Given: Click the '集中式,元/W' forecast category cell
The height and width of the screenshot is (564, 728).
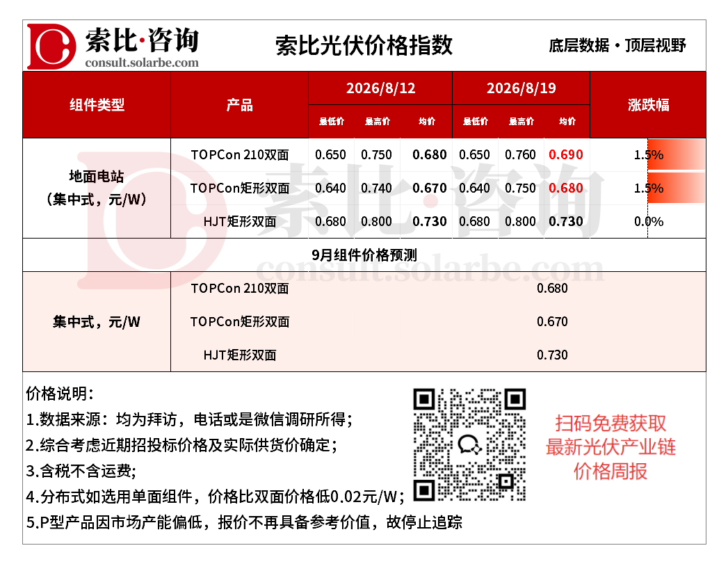Looking at the screenshot, I should click(x=97, y=322).
